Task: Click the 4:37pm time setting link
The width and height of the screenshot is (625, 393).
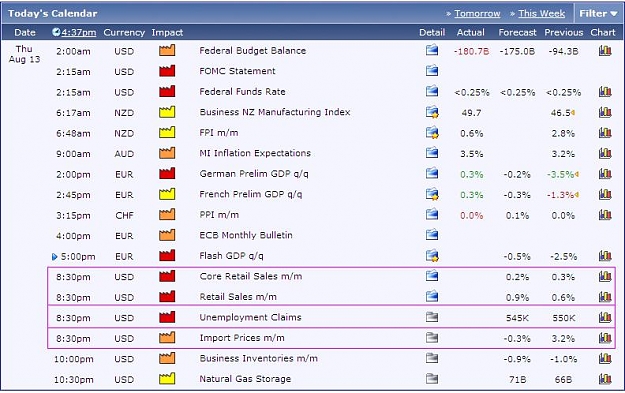Action: click(79, 32)
